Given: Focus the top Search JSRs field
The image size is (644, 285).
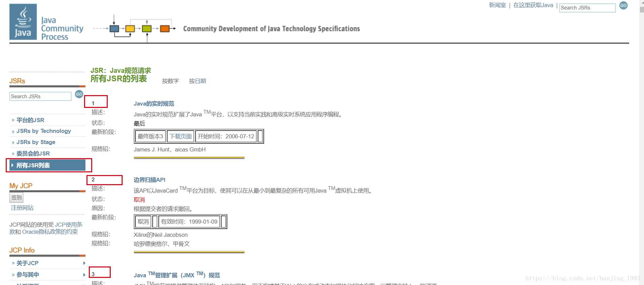Looking at the screenshot, I should [587, 8].
